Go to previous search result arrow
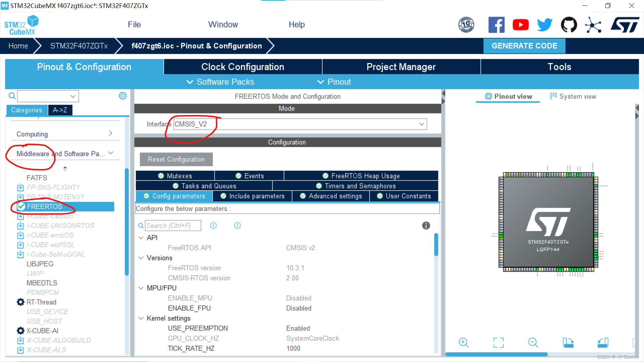This screenshot has height=362, width=644. pyautogui.click(x=213, y=226)
